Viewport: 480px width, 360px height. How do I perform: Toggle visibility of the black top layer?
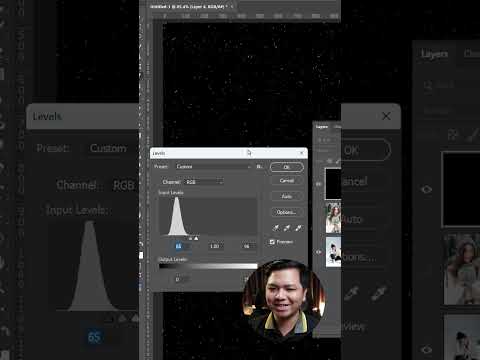tap(319, 184)
